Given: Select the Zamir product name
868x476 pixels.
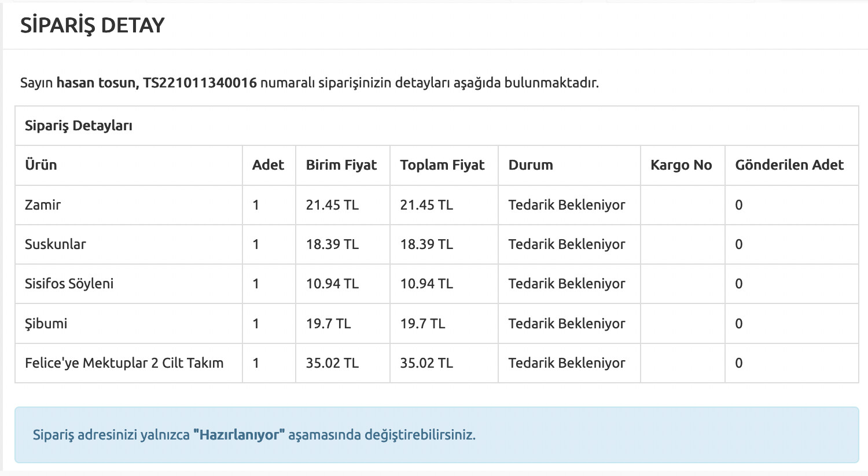Looking at the screenshot, I should tap(43, 205).
